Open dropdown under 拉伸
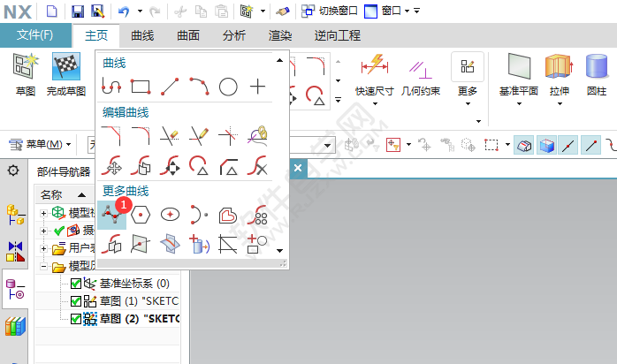Image resolution: width=617 pixels, height=364 pixels. pos(560,103)
